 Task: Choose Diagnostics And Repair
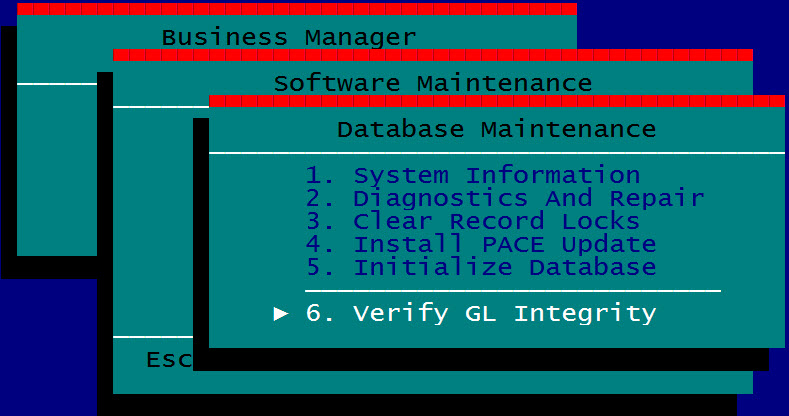coord(504,199)
